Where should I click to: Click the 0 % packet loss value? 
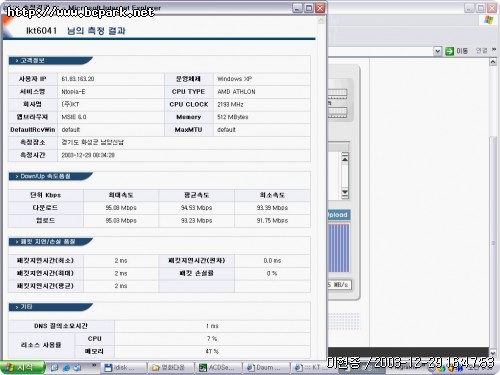tap(272, 273)
